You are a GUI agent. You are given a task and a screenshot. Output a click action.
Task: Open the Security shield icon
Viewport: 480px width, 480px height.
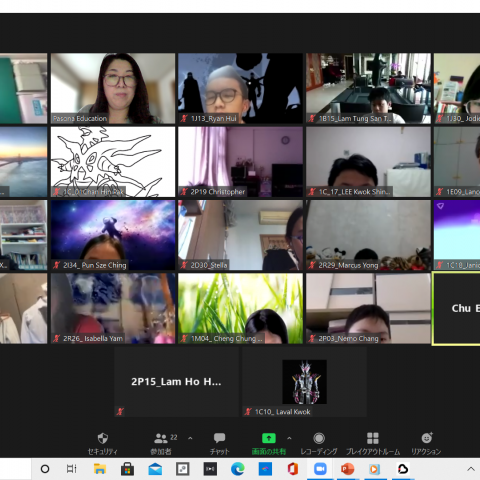(x=103, y=438)
